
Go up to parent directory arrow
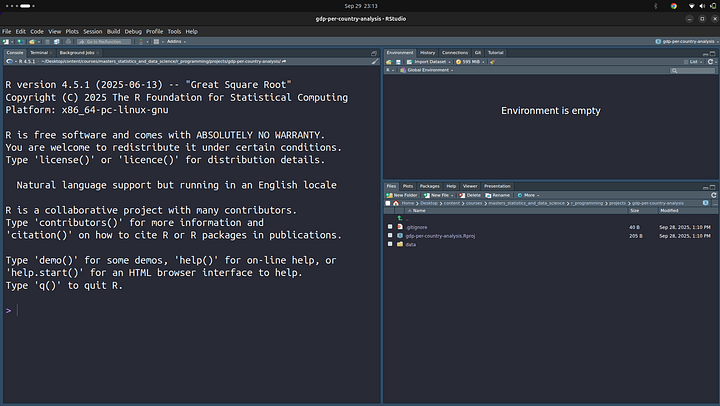tap(399, 218)
